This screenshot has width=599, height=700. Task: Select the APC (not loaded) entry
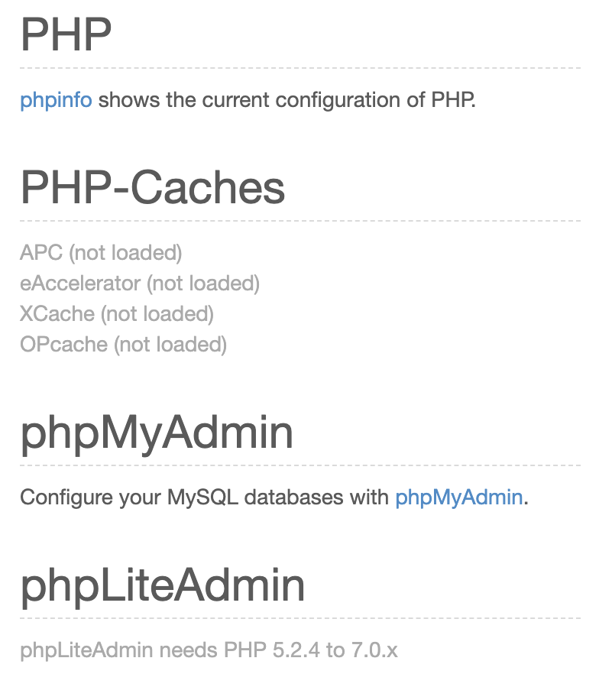tap(101, 253)
